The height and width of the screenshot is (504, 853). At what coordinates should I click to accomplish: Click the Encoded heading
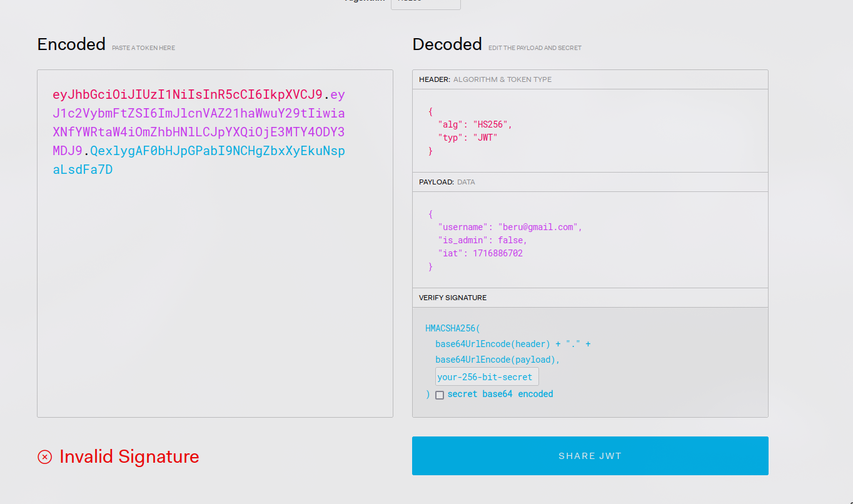tap(71, 44)
